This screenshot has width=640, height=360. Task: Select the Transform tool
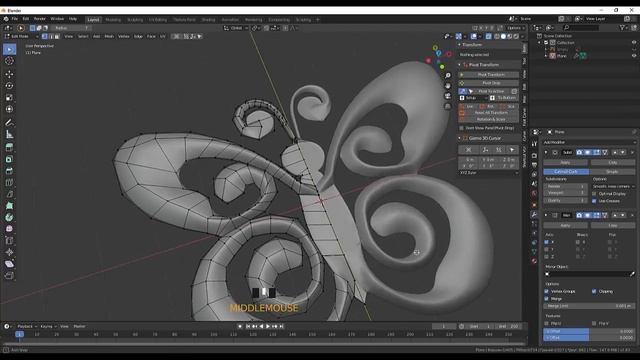tap(9, 109)
